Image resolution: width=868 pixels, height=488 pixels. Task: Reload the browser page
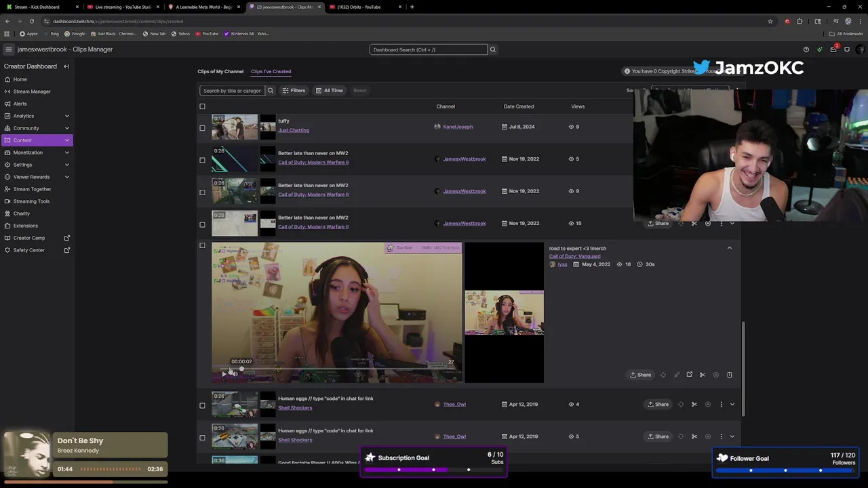point(31,21)
